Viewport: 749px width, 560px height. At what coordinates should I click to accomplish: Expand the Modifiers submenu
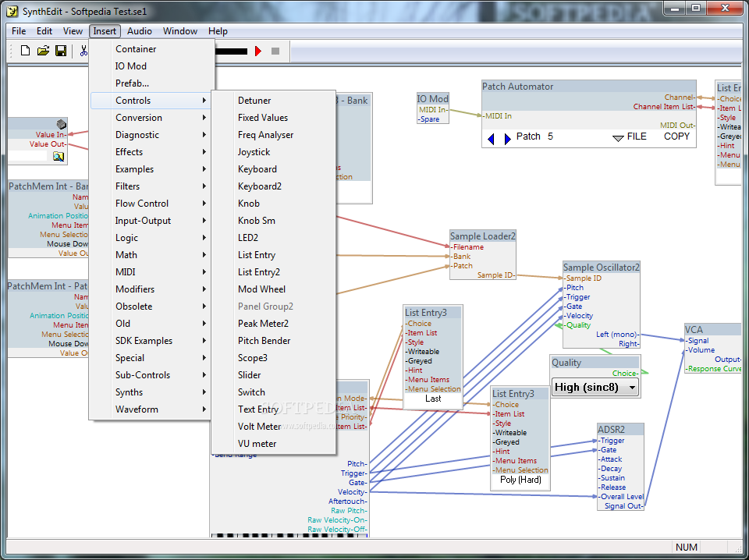[x=151, y=289]
